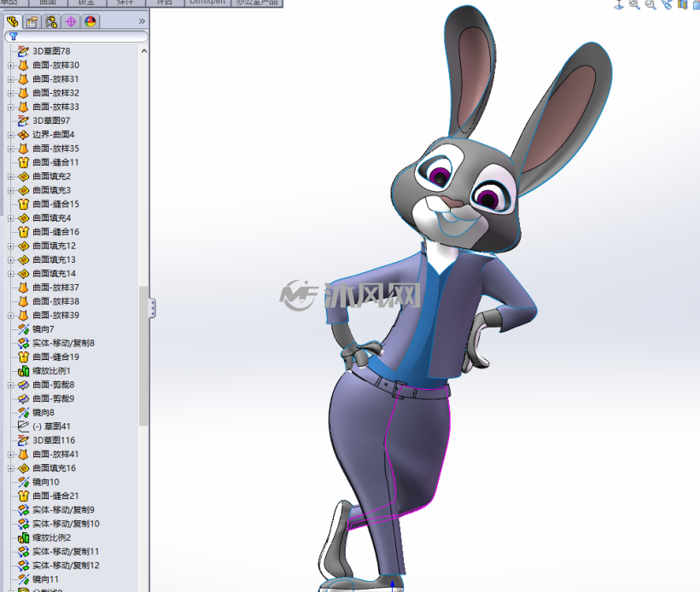Expand the 曲面-剪裁8 feature node
Image resolution: width=700 pixels, height=592 pixels.
(x=11, y=385)
